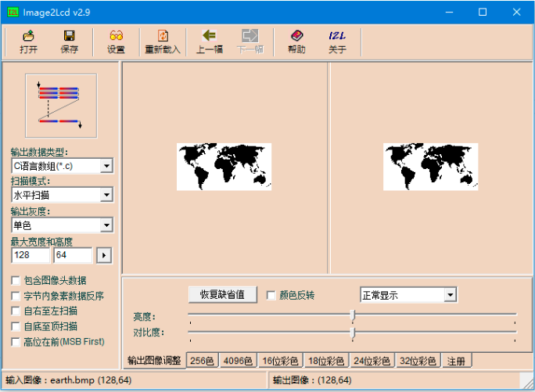Check the 高位在前 (MSB First) option
535x392 pixels.
tap(16, 342)
